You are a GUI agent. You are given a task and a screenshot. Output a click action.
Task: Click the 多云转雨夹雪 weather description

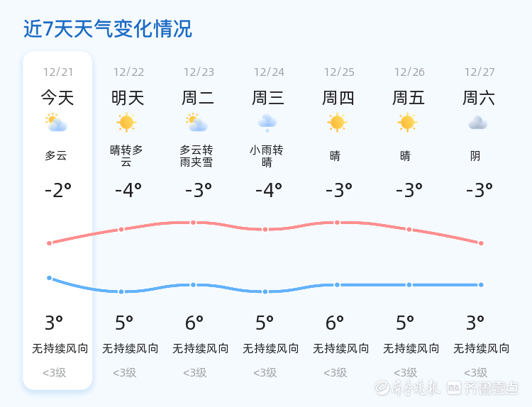click(196, 156)
